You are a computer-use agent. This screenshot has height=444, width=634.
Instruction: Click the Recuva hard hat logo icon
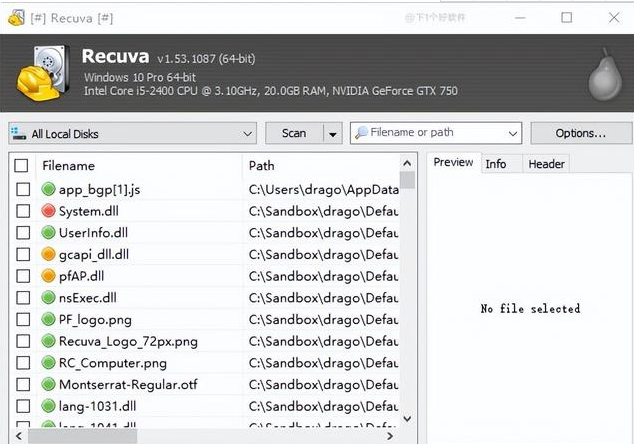coord(42,72)
